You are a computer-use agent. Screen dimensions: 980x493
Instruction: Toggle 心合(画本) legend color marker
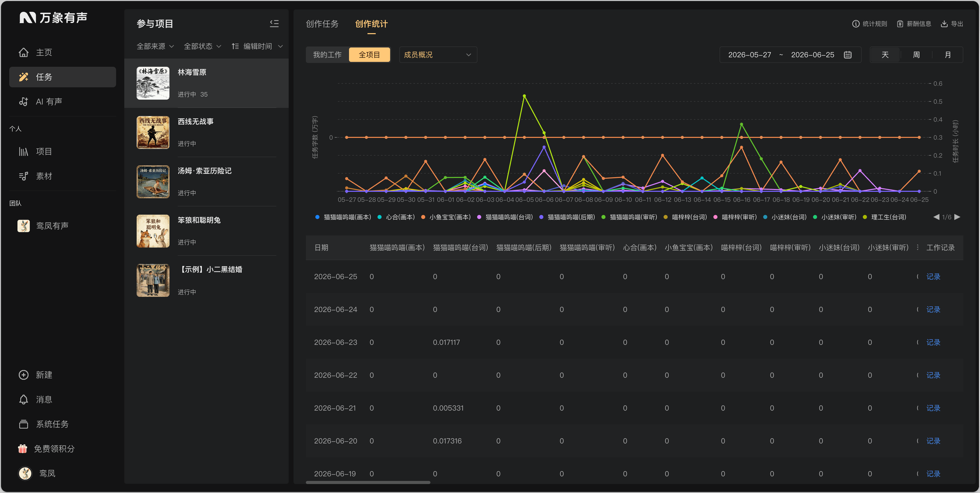[x=380, y=217]
